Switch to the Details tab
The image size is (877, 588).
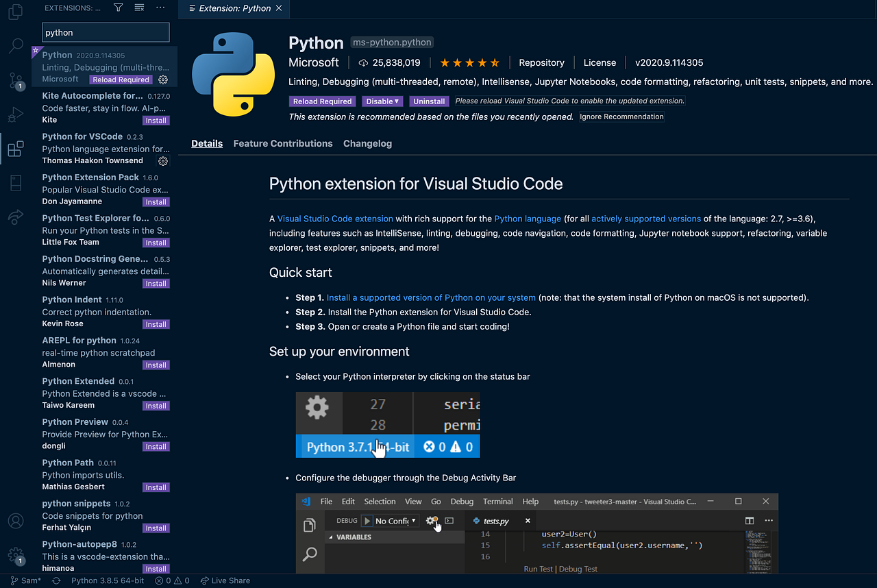(x=207, y=143)
